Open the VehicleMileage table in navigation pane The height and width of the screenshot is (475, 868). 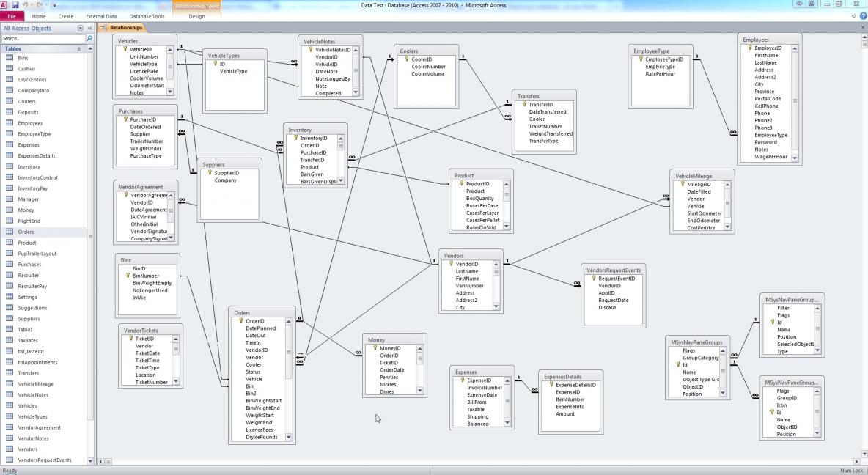tap(44, 383)
